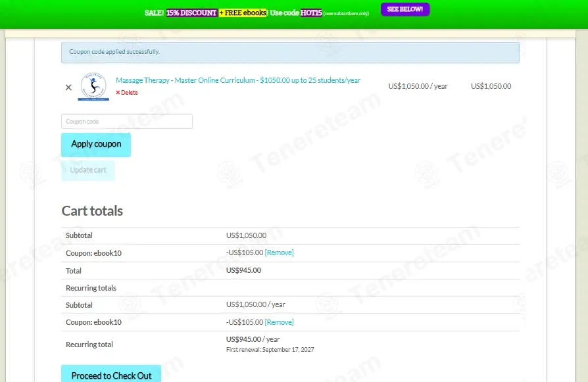This screenshot has width=588, height=382.
Task: Remove the ebook10 coupon under Cart totals
Action: (x=279, y=252)
